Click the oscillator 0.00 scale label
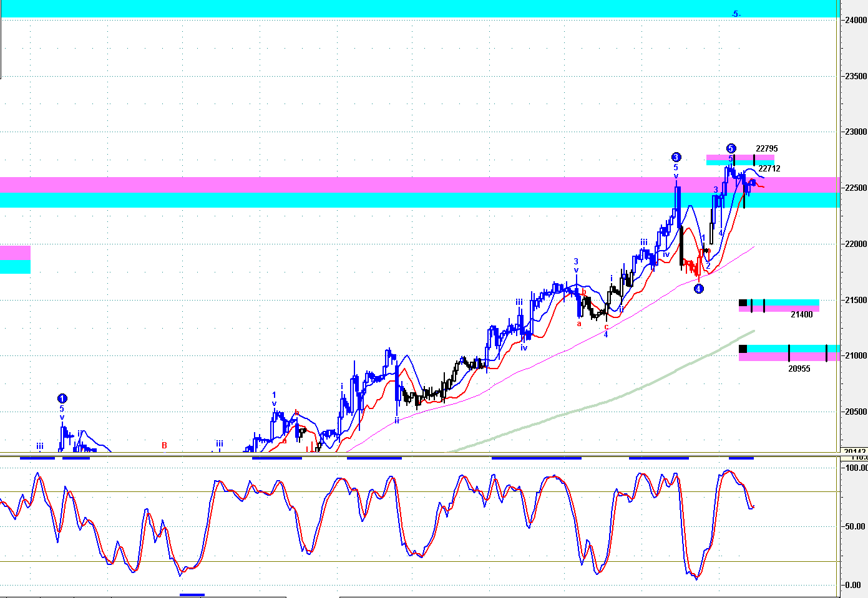This screenshot has width=868, height=598. pos(853,585)
